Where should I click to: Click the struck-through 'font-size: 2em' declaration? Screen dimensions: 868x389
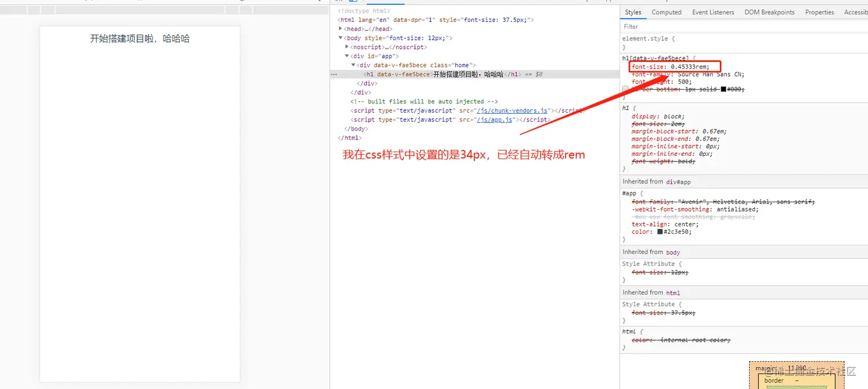click(x=658, y=124)
